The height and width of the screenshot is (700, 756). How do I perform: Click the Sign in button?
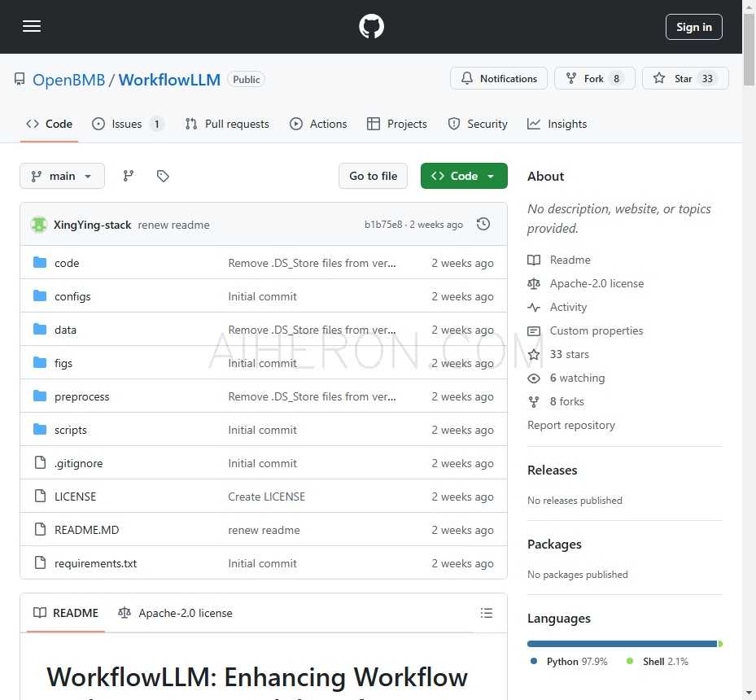[694, 27]
